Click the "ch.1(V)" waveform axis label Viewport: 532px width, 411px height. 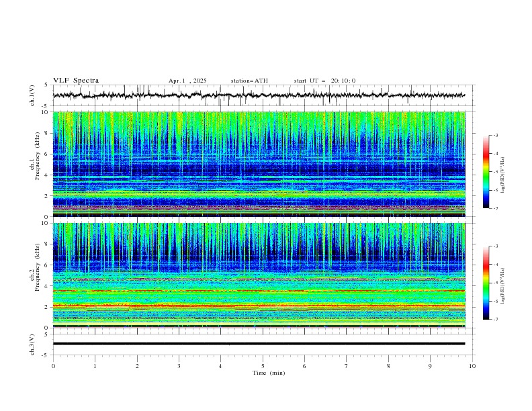coord(32,95)
